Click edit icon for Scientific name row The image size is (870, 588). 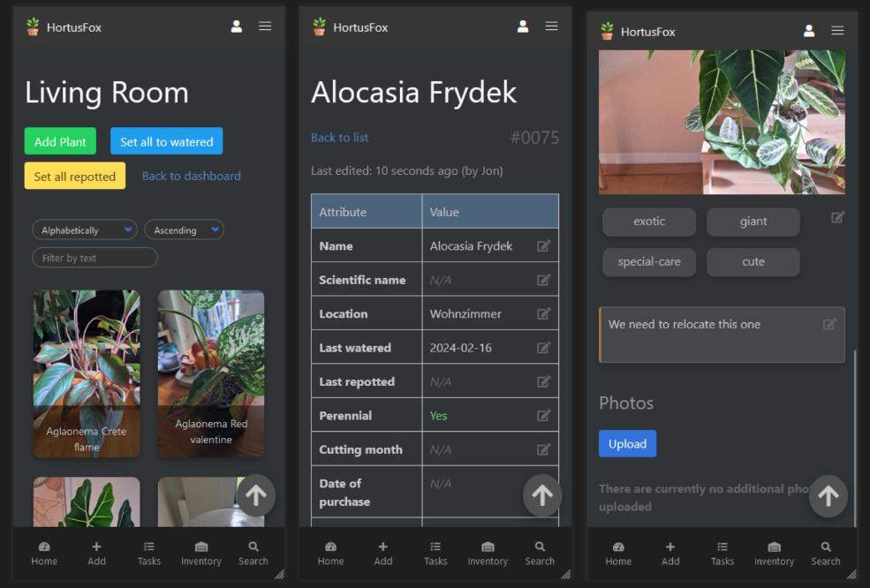(543, 280)
